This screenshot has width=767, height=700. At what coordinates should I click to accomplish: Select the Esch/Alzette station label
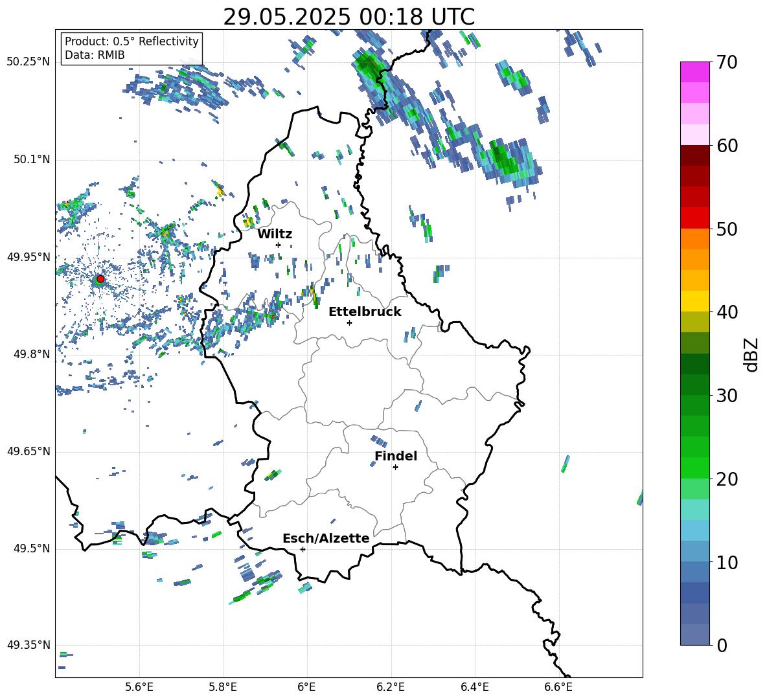click(x=326, y=538)
